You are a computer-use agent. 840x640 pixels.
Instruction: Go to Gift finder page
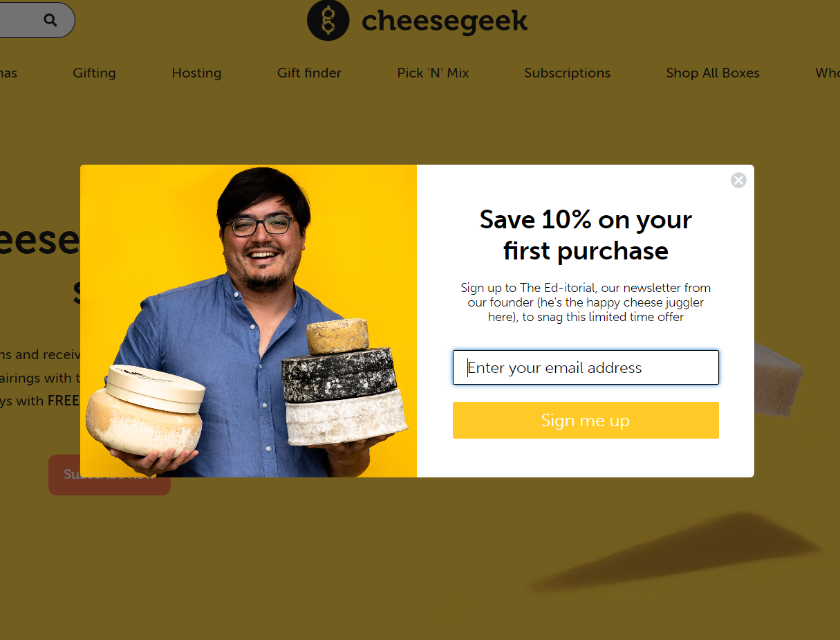point(309,73)
